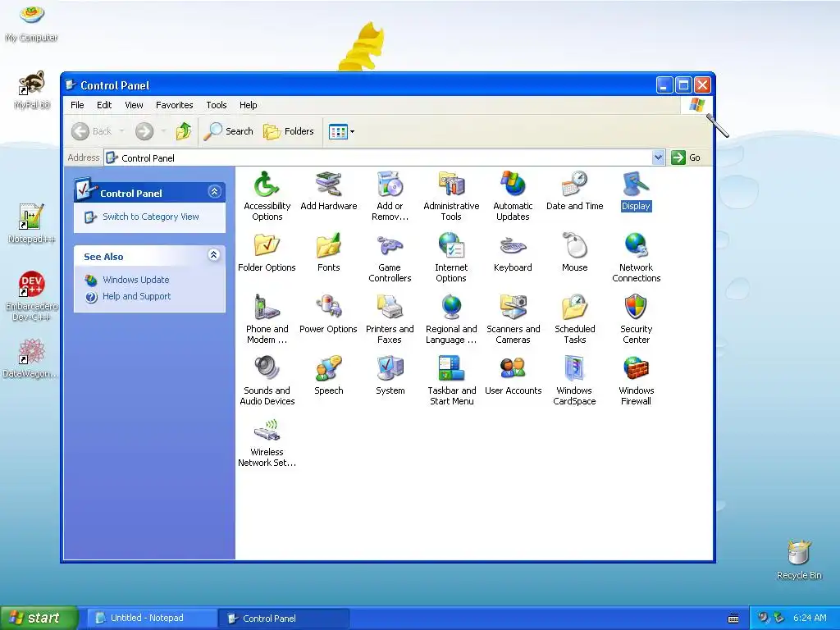The image size is (840, 630).
Task: Select Wireless Network Setup icon
Action: pos(267,431)
